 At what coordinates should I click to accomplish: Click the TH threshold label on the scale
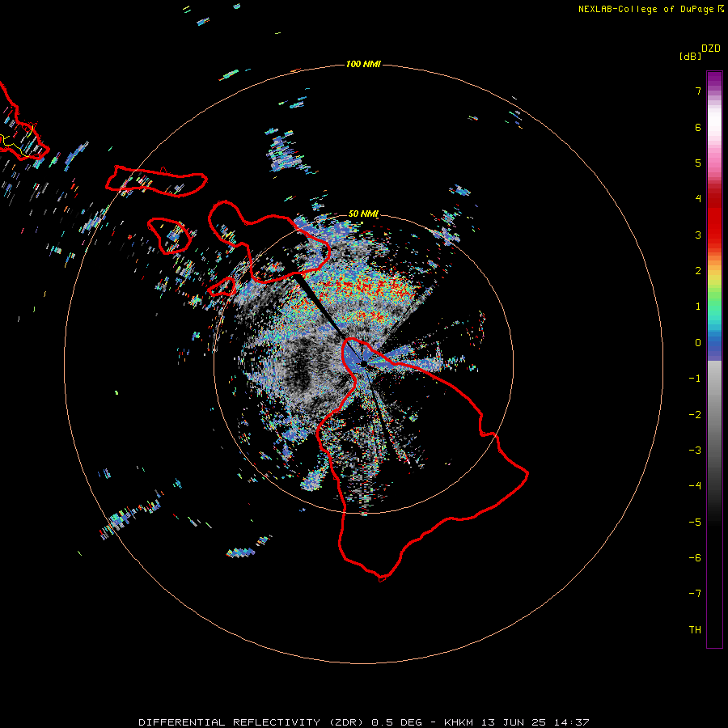pos(695,630)
